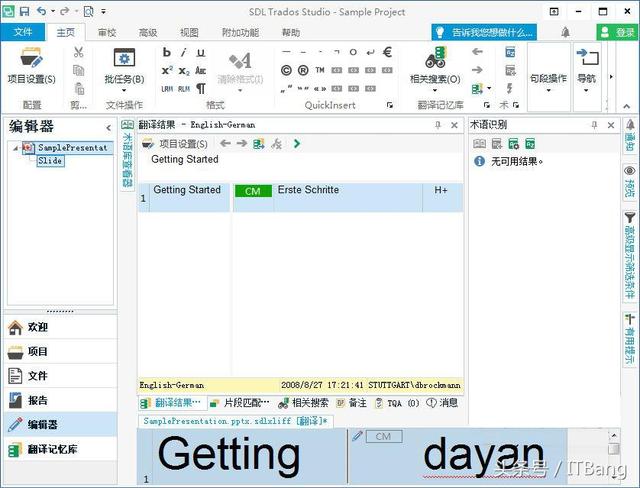Insert the line break return symbol
This screenshot has width=640, height=488.
click(370, 52)
